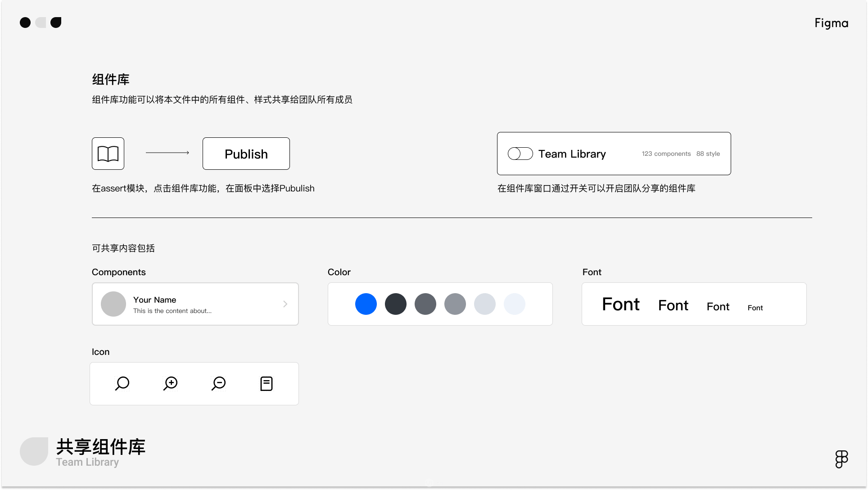The height and width of the screenshot is (490, 868).
Task: Click the open book library icon
Action: (108, 154)
